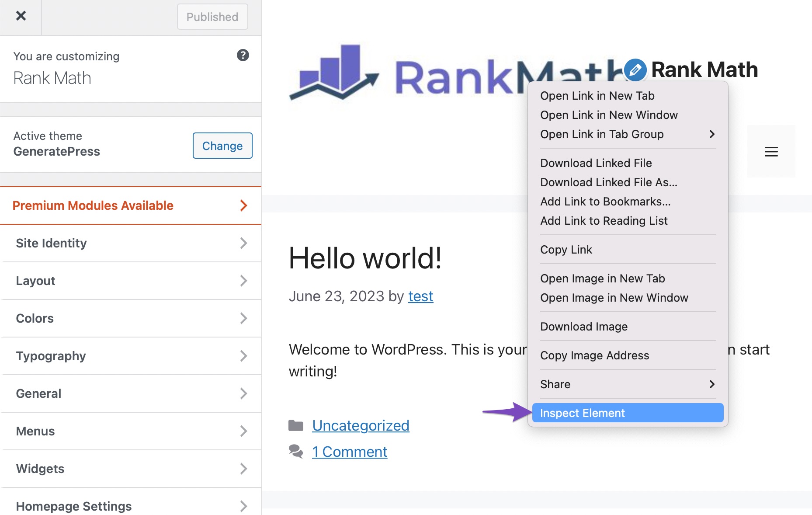Click the GeneratePress theme name
The height and width of the screenshot is (515, 812).
click(x=57, y=151)
